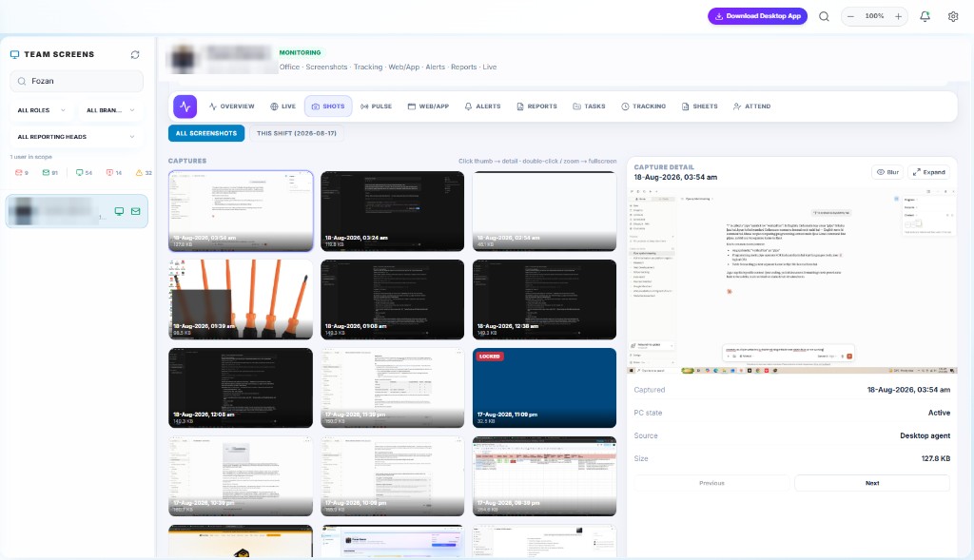The image size is (974, 560).
Task: Open the Alerts tab
Action: click(482, 106)
